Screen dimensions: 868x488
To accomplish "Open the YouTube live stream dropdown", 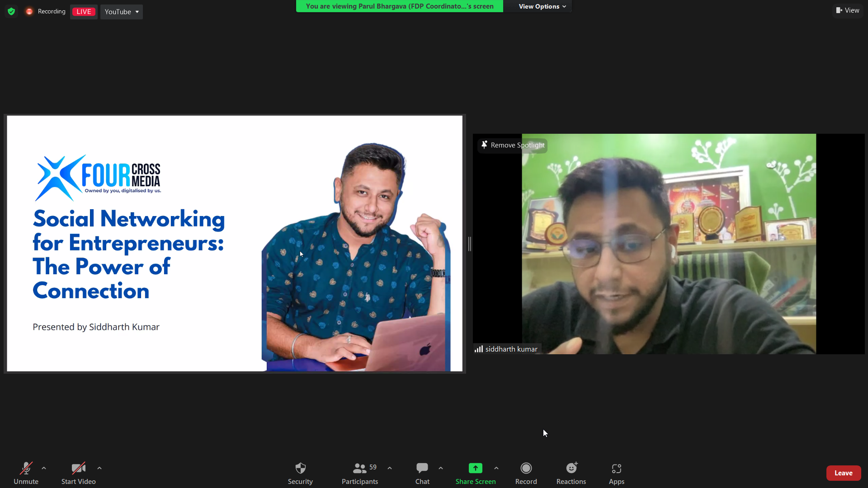I will [122, 12].
